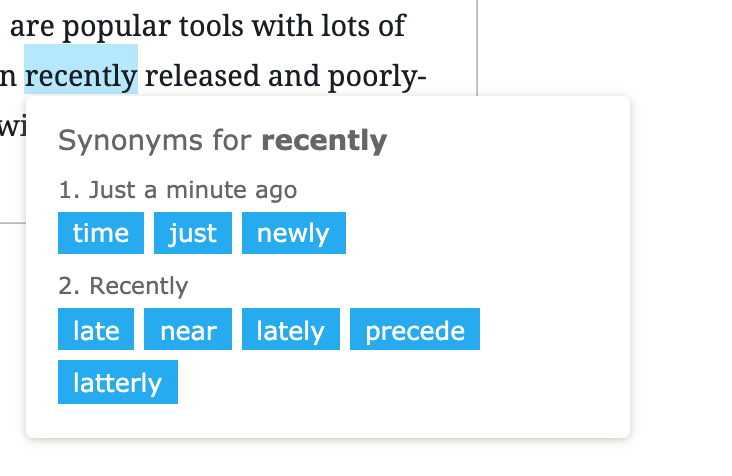
Task: Select the 'precede' synonym chip
Action: [x=415, y=329]
